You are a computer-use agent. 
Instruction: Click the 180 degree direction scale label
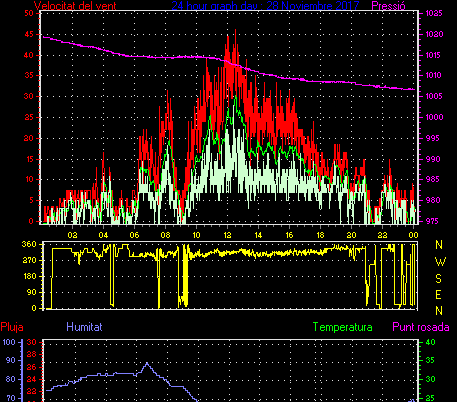click(x=29, y=276)
